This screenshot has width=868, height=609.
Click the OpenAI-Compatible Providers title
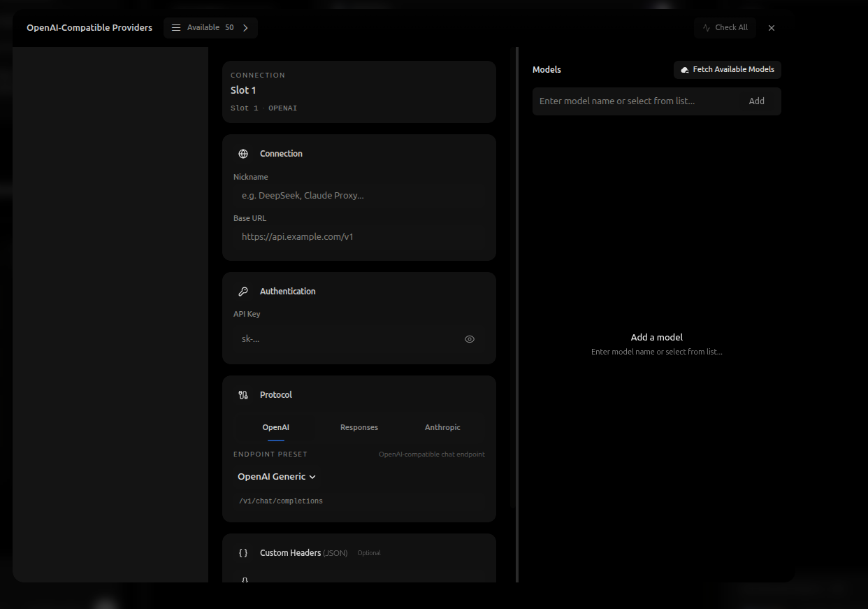[x=89, y=28]
